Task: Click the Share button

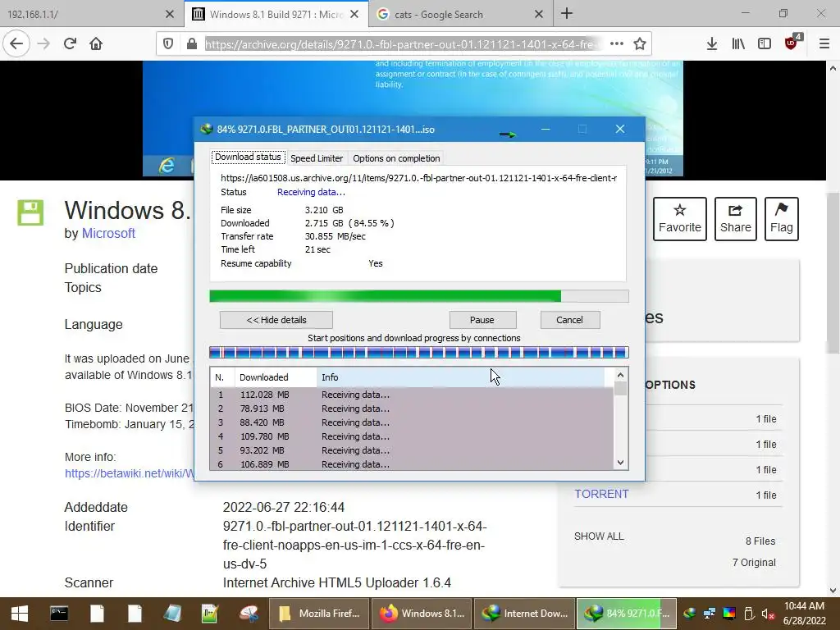Action: tap(736, 218)
